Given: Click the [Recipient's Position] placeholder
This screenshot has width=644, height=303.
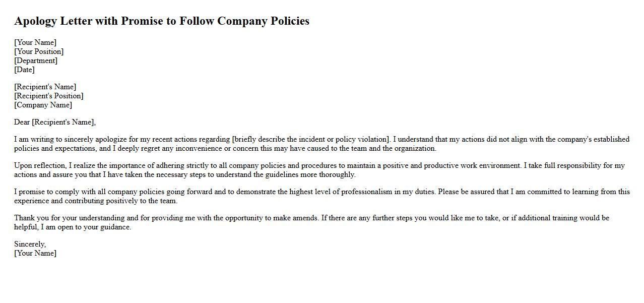Looking at the screenshot, I should point(48,96).
